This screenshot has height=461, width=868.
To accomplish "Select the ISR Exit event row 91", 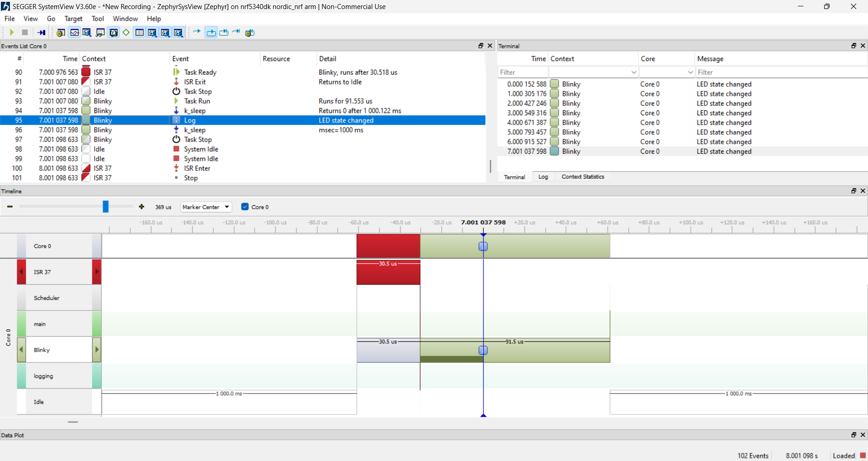I will pyautogui.click(x=194, y=82).
